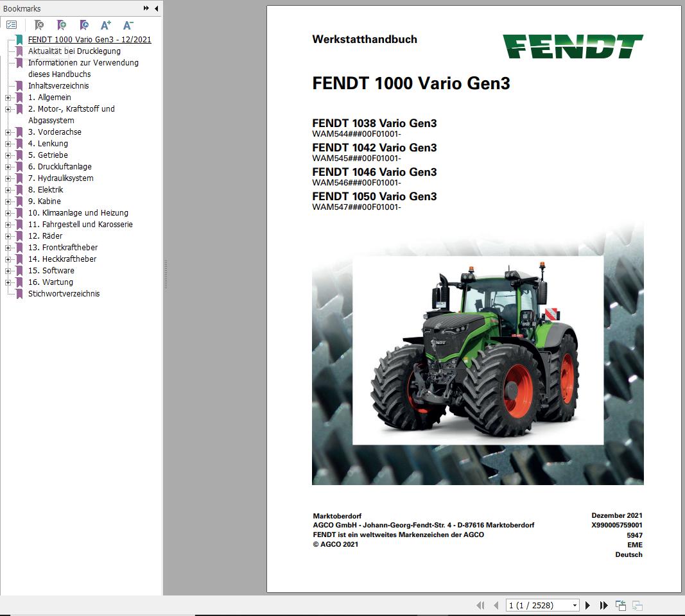Screen dimensions: 685x616
Task: Go to the first page
Action: tap(481, 605)
